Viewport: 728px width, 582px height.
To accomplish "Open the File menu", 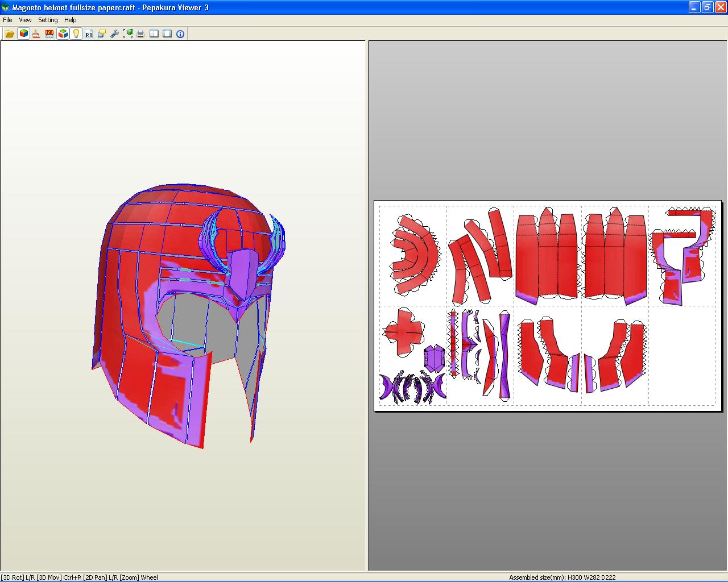I will coord(7,20).
